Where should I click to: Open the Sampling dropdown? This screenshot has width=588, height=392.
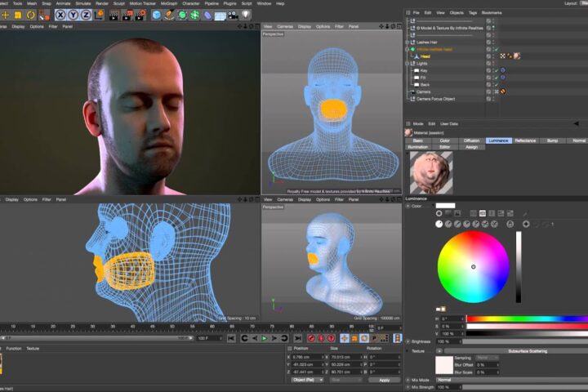tap(487, 358)
